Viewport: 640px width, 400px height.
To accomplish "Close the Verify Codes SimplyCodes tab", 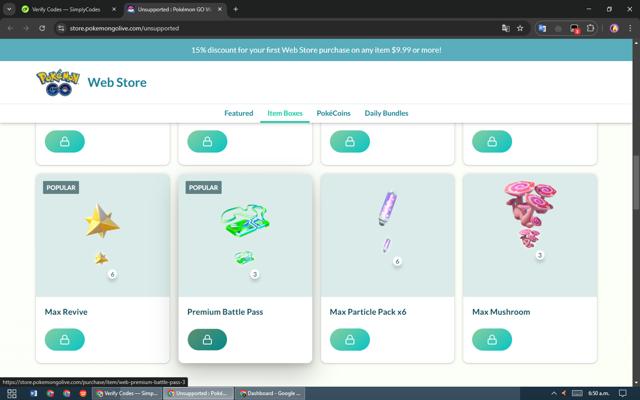I will point(114,9).
